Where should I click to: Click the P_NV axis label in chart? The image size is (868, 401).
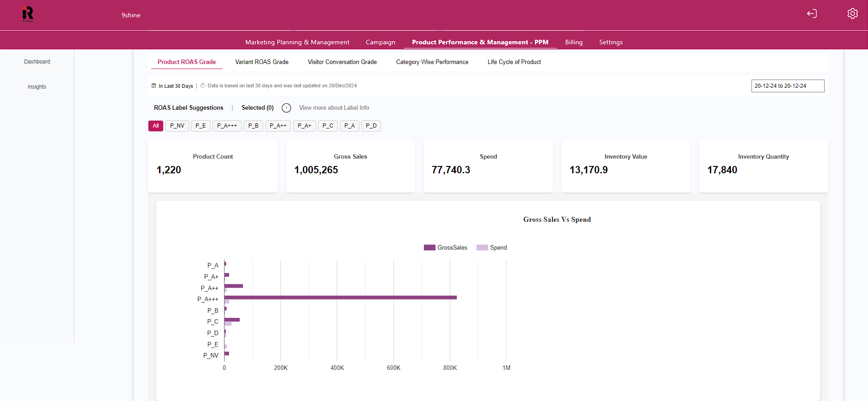pos(211,355)
